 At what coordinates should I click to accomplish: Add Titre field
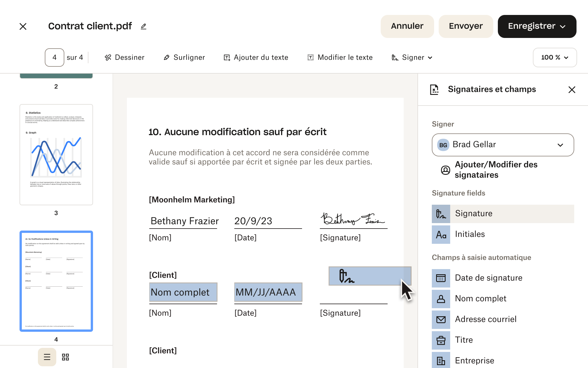(503, 340)
